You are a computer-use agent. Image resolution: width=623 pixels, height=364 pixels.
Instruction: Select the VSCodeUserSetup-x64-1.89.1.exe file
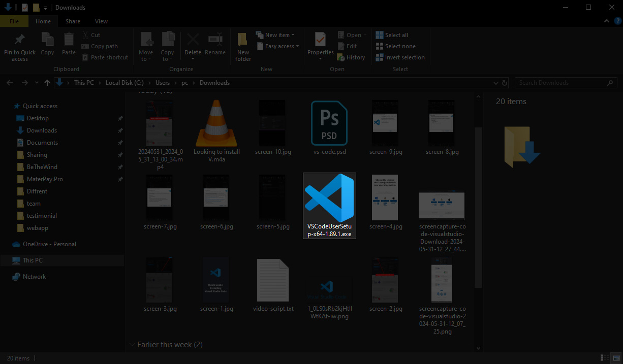click(x=329, y=205)
